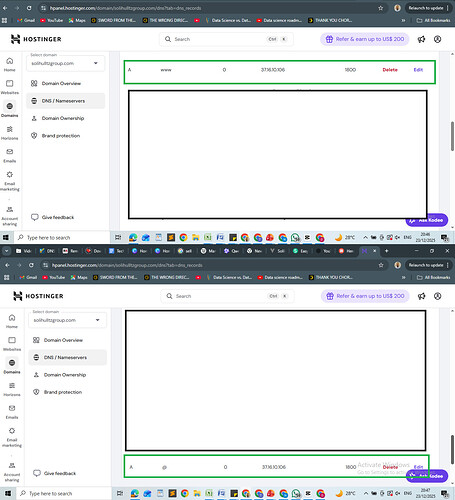
Task: Click Give feedback in the @-record window
Action: point(53,473)
